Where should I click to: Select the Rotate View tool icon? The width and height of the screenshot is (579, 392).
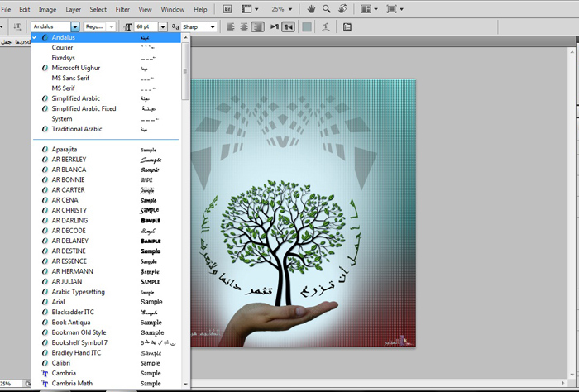point(342,9)
